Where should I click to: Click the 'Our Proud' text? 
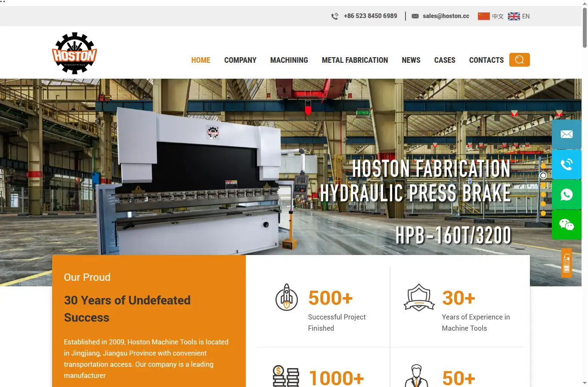(x=87, y=277)
